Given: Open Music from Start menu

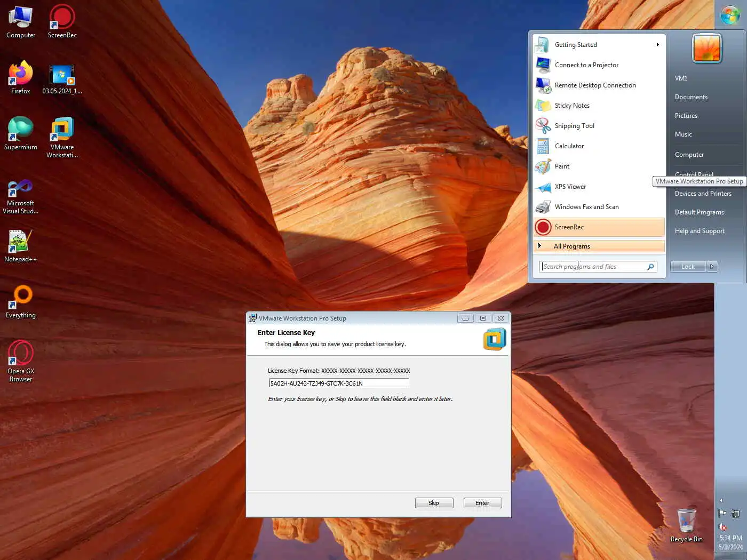Looking at the screenshot, I should (x=683, y=134).
